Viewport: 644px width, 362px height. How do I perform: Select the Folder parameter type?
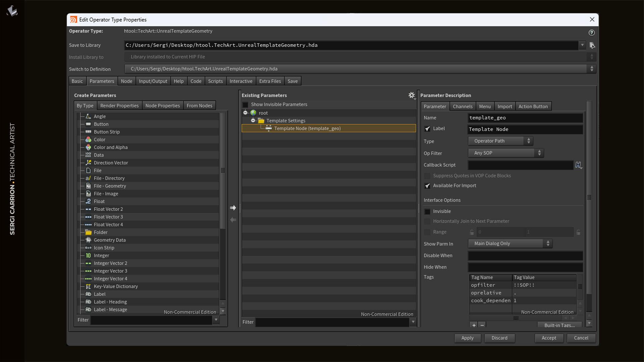point(100,232)
